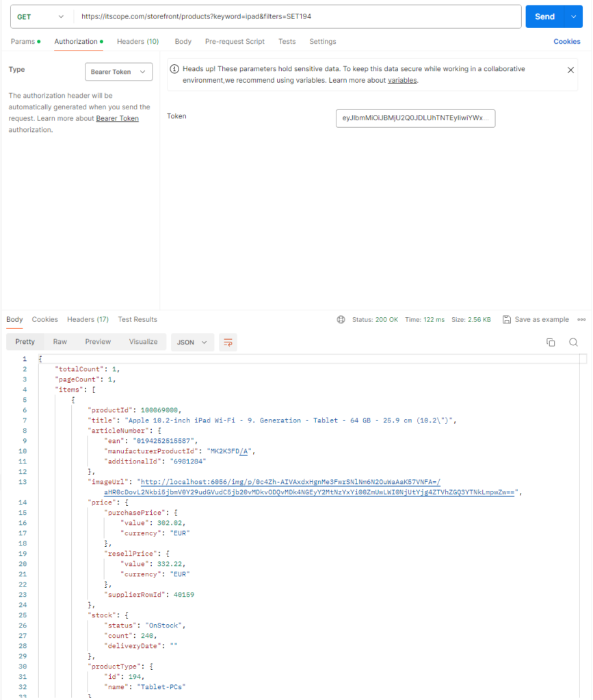Click the globe network icon
Screen dimensions: 593x700
341,320
